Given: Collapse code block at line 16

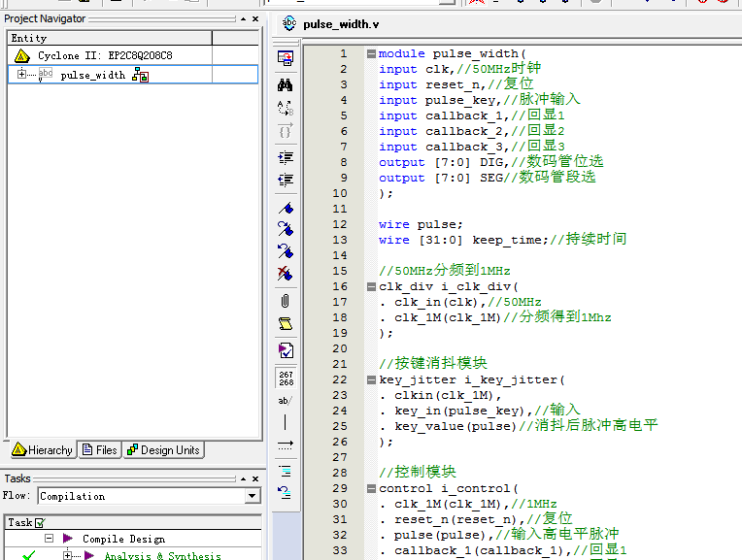Looking at the screenshot, I should pos(371,287).
